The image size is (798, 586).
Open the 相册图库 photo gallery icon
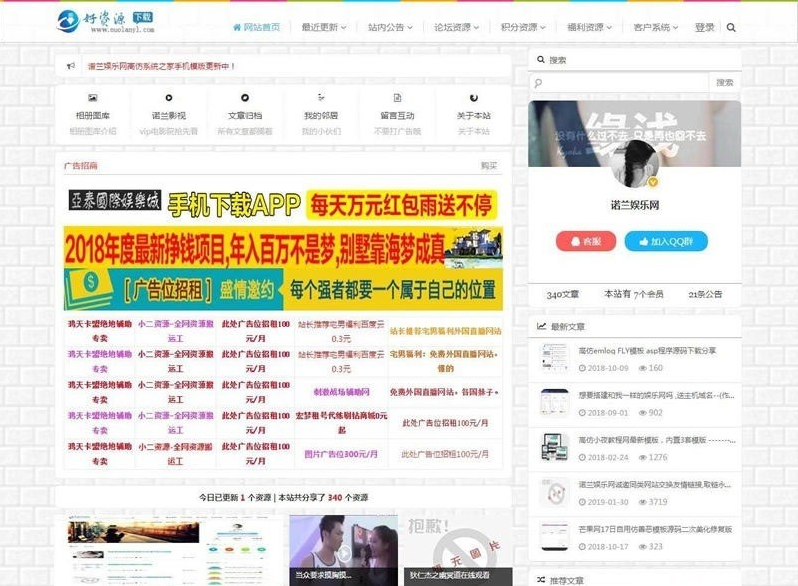click(x=92, y=98)
